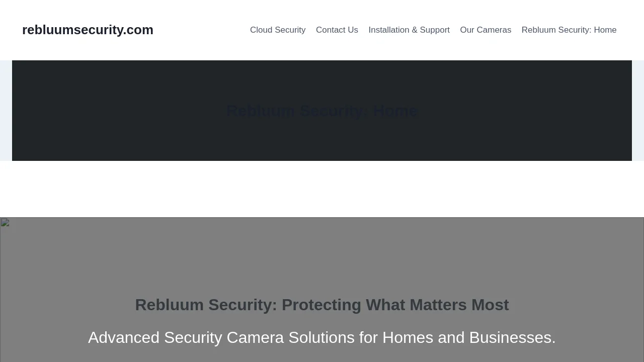Viewport: 644px width, 362px height.
Task: Click the light blue strip left of banner
Action: (x=6, y=111)
